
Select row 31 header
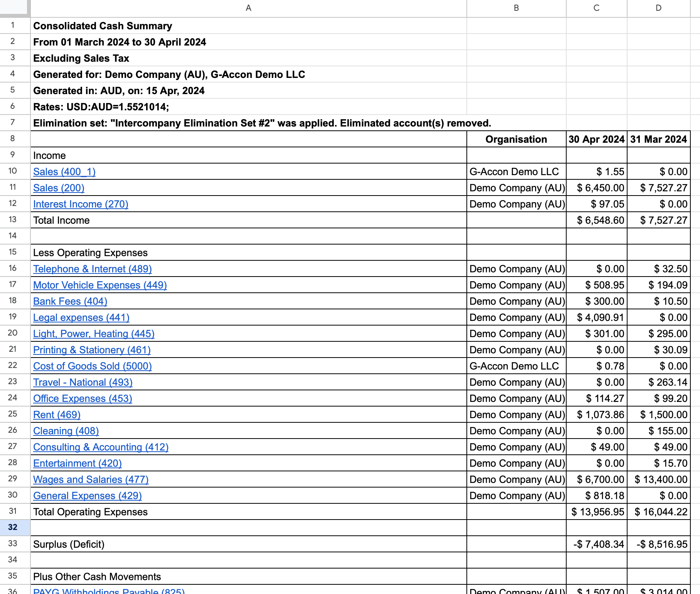tap(15, 511)
